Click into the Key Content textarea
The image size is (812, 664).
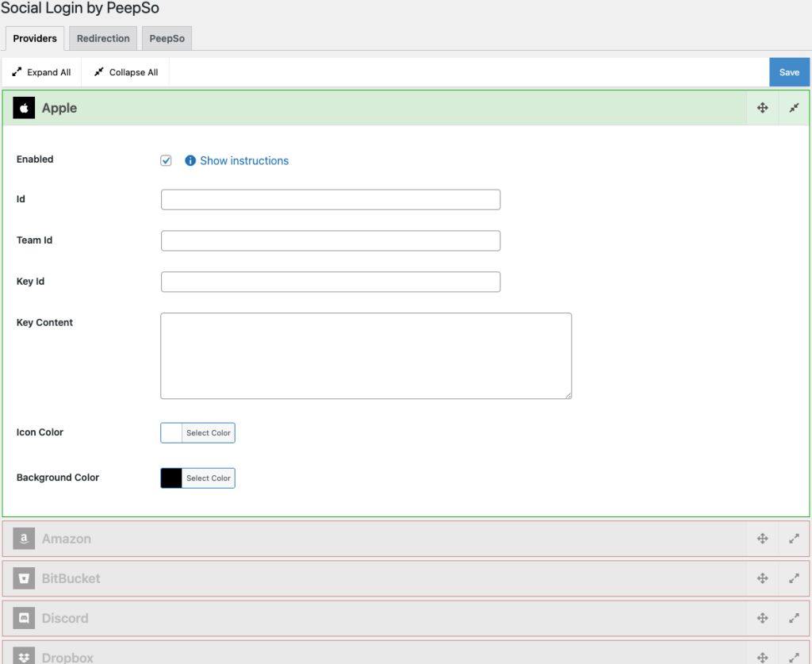click(366, 356)
